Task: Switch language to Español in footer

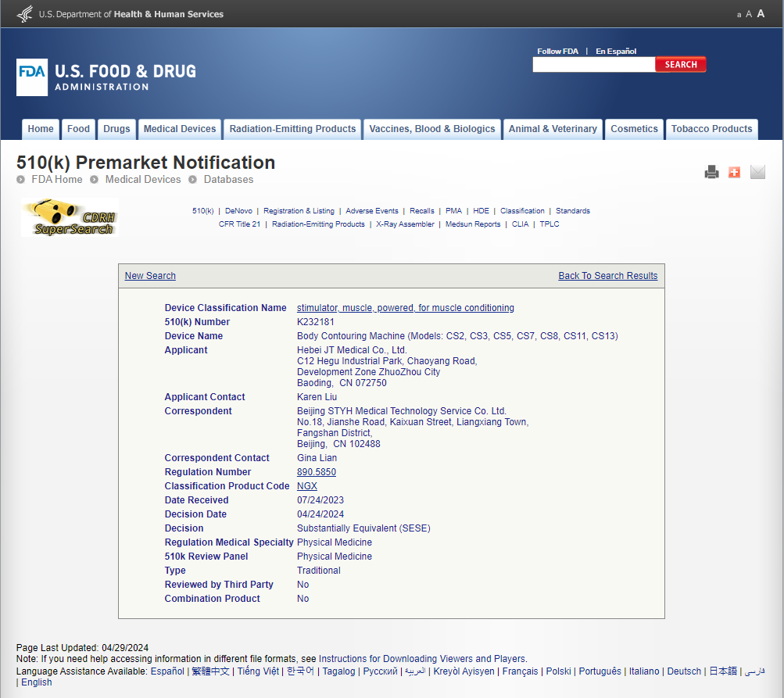Action: pos(167,671)
